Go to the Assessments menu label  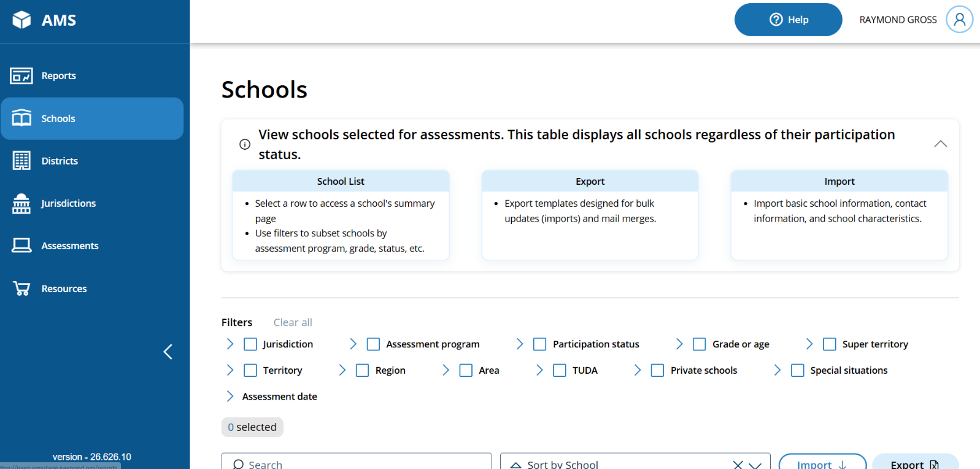pos(70,246)
